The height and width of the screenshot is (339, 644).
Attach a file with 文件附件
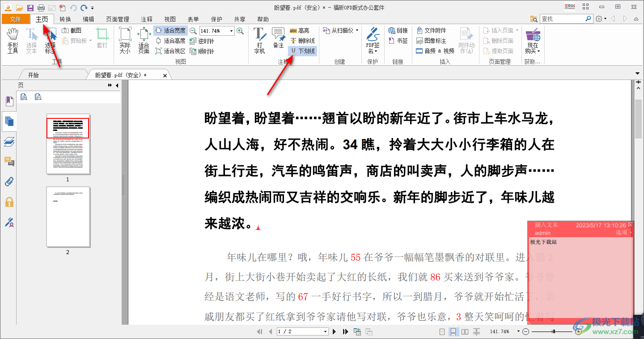click(431, 30)
